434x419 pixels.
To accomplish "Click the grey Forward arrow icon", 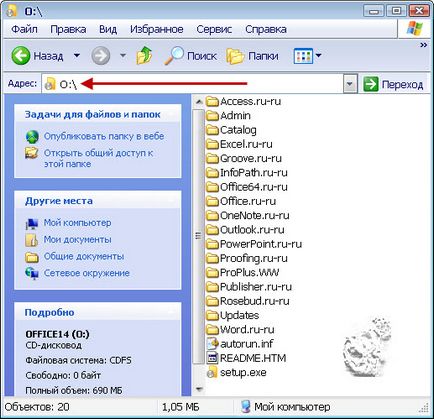I will point(101,55).
